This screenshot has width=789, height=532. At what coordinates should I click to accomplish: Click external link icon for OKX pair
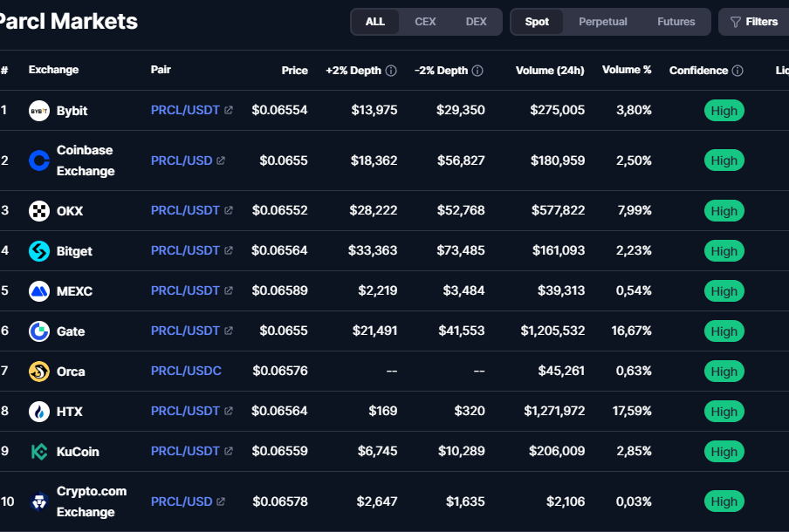click(229, 210)
